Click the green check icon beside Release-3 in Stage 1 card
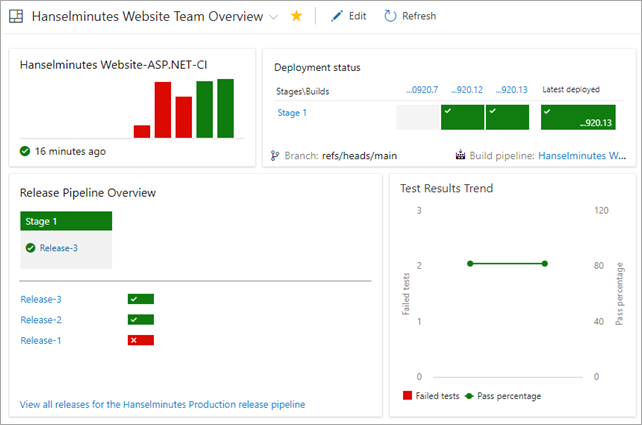 point(30,248)
